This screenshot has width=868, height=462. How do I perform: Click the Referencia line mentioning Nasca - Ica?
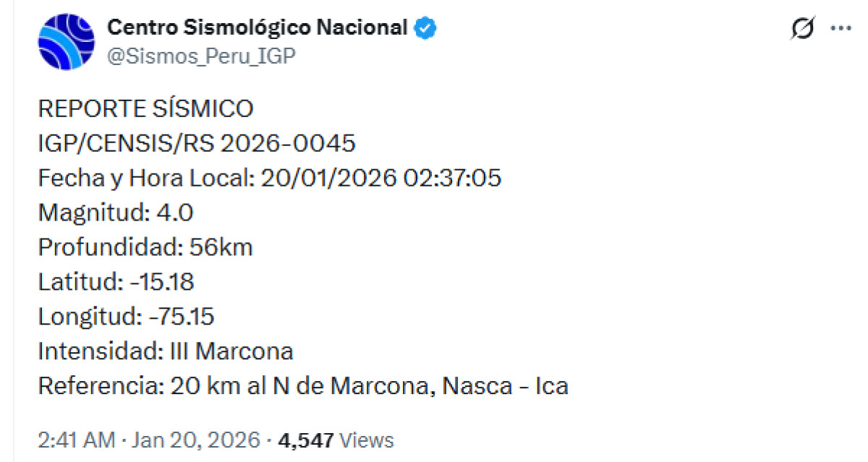click(x=302, y=386)
